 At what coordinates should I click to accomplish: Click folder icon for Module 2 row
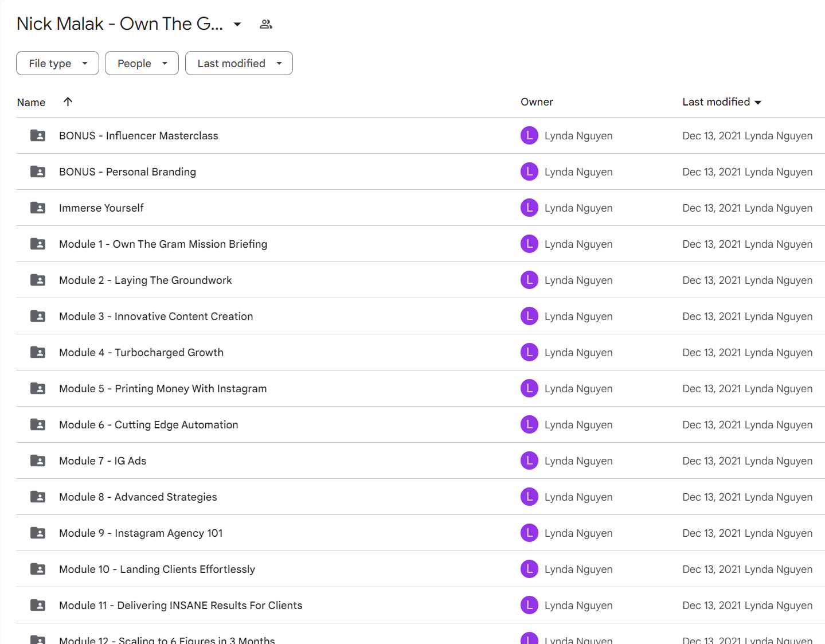(38, 280)
